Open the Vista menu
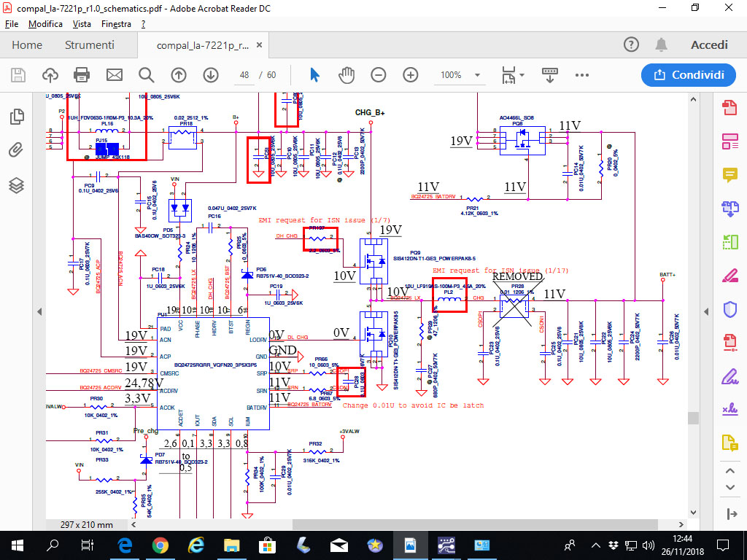 [82, 24]
